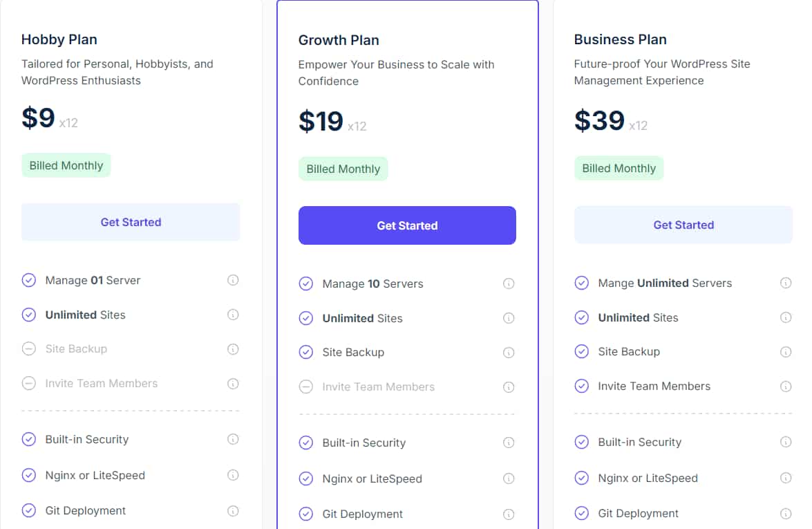The height and width of the screenshot is (529, 812).
Task: Choose Get Started for the Business Plan
Action: [683, 225]
